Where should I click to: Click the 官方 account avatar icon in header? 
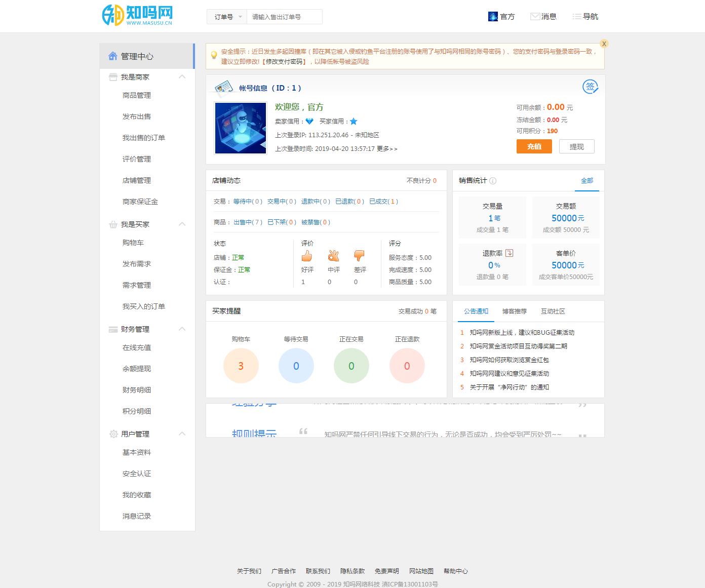click(x=493, y=17)
